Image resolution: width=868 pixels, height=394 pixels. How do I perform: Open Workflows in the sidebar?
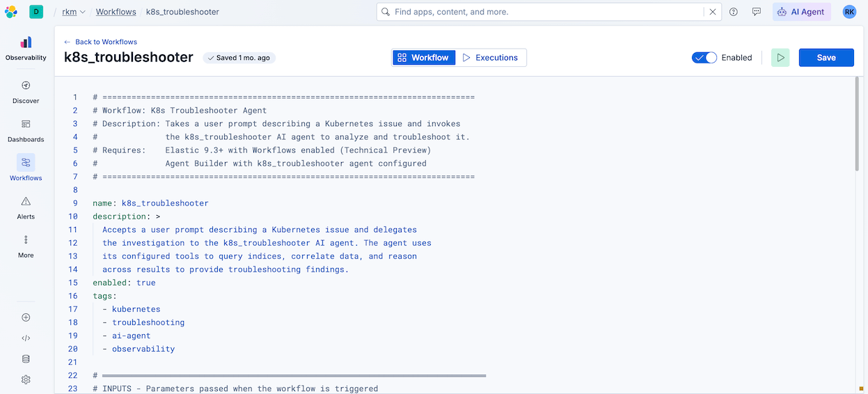click(26, 169)
